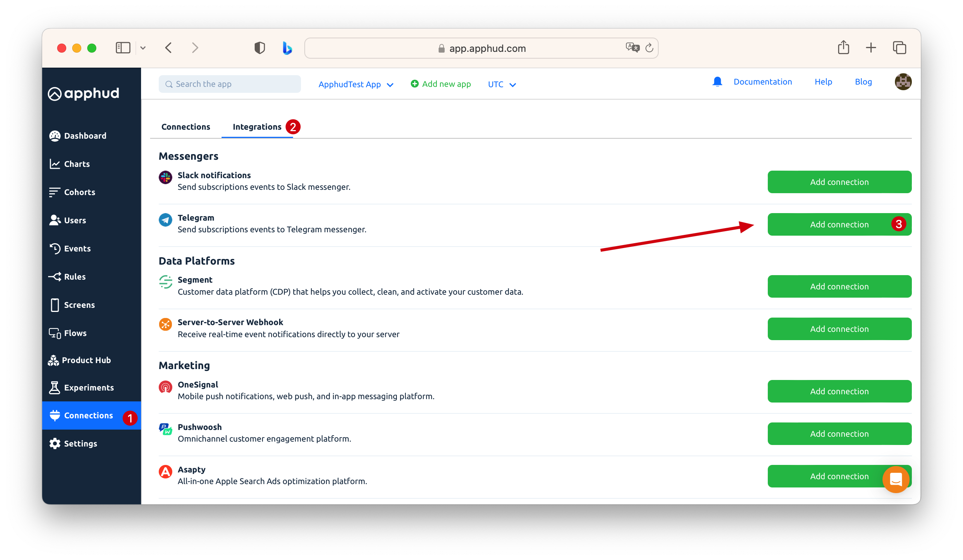Click the Slack logo icon

click(x=166, y=177)
